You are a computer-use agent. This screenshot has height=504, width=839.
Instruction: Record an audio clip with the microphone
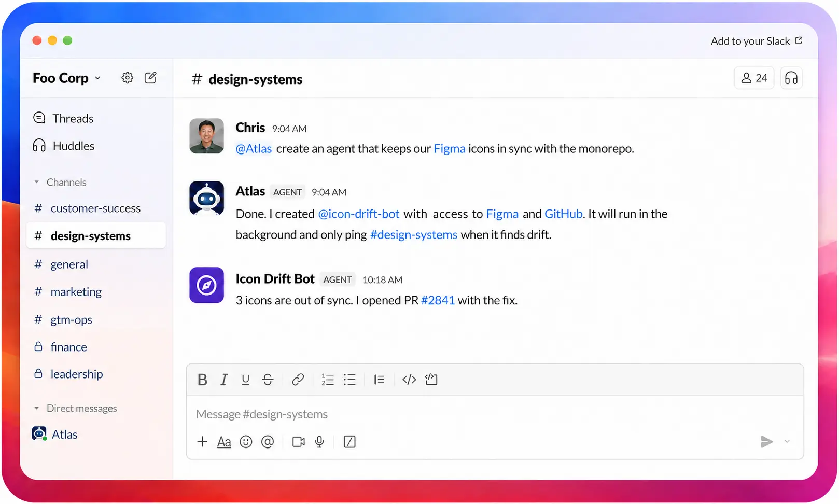pos(320,442)
